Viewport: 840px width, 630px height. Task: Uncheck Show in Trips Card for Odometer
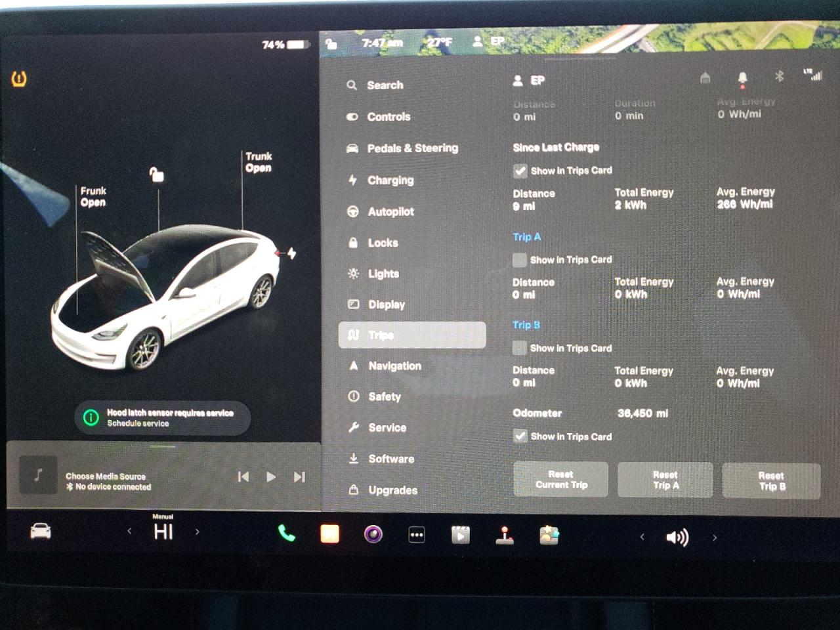[x=520, y=436]
